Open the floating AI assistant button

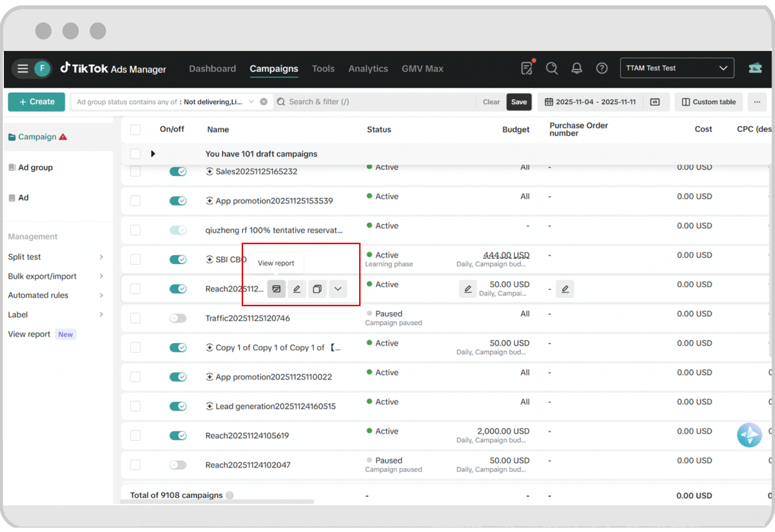coord(749,435)
